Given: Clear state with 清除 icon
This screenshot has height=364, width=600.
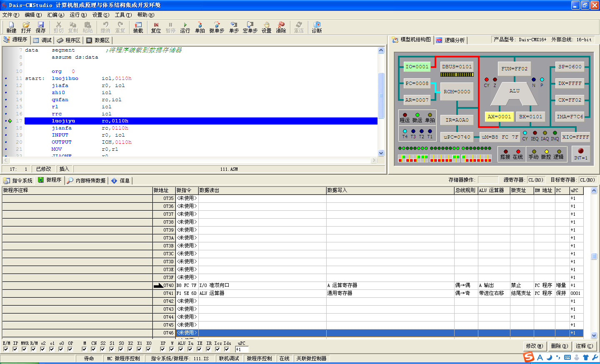Looking at the screenshot, I should 281,27.
